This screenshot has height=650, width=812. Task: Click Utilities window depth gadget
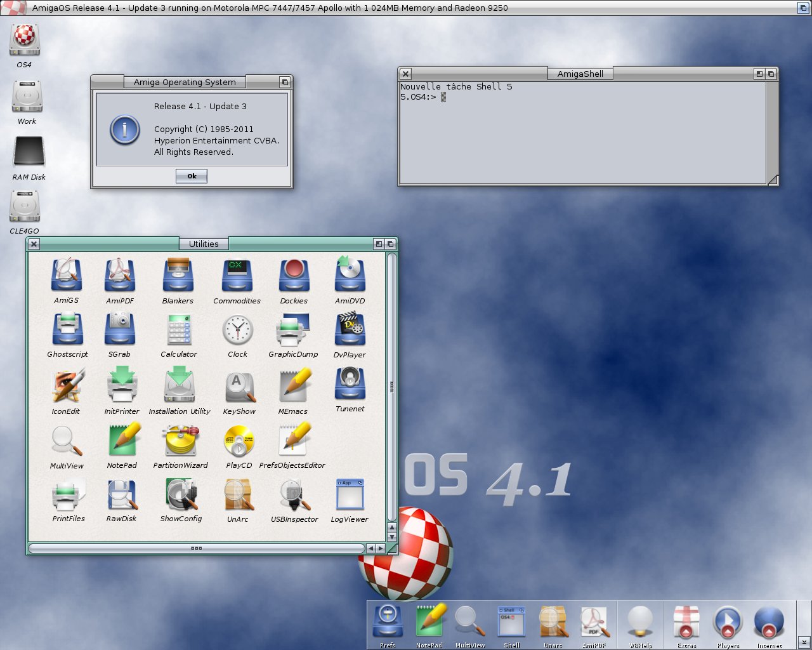(x=391, y=244)
